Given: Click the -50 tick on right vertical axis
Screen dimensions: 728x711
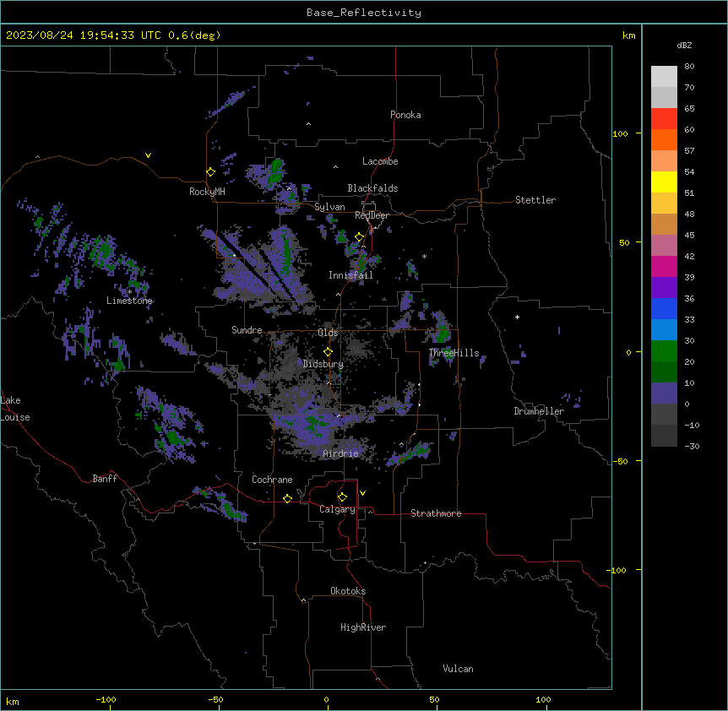Looking at the screenshot, I should click(x=620, y=461).
